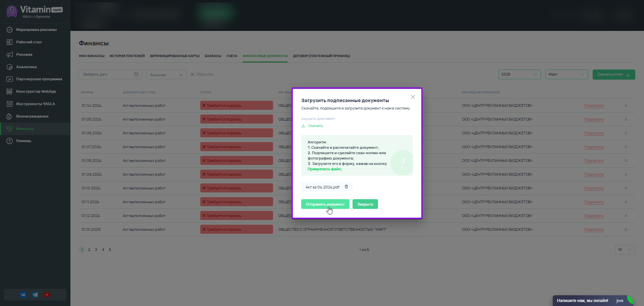Viewport: 644px width, 306px height.
Task: Delete the attached Акт за 04.2024.pdf file
Action: coord(346,187)
